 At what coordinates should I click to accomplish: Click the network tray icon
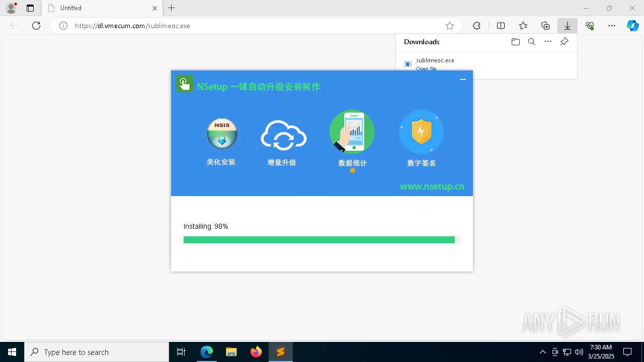pyautogui.click(x=567, y=352)
